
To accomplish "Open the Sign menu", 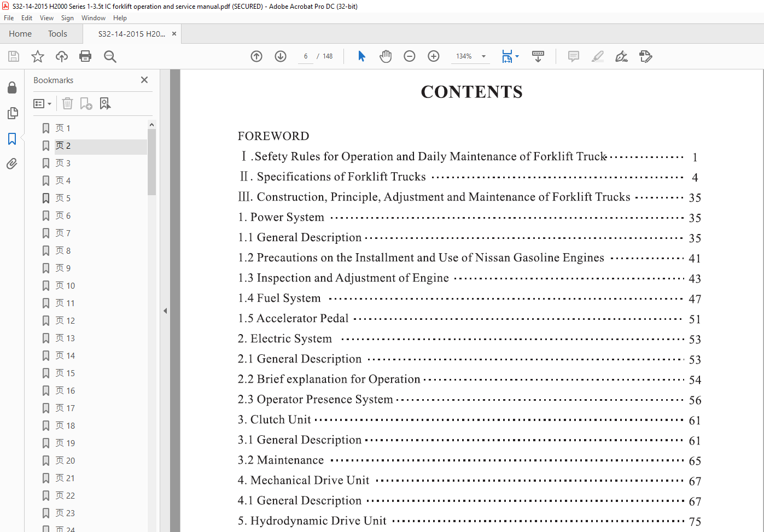I will pos(67,18).
